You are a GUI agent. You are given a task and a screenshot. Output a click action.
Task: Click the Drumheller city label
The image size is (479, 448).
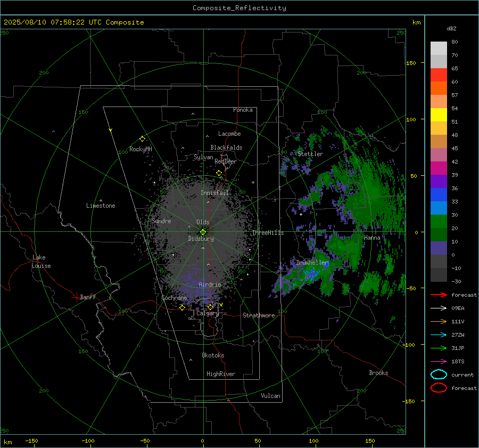click(312, 263)
